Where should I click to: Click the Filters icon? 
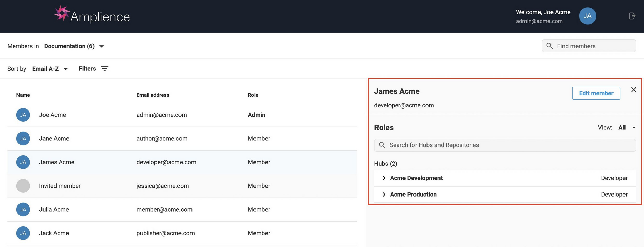click(104, 69)
